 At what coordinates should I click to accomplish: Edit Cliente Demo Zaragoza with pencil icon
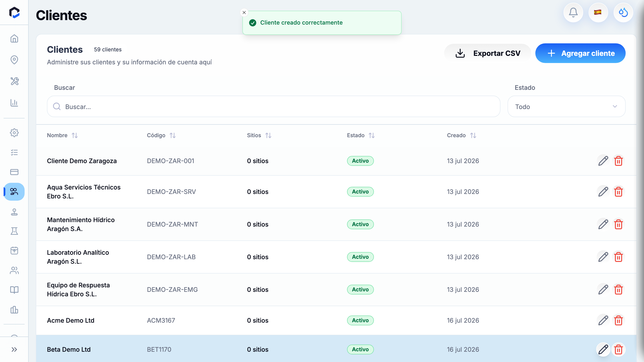tap(603, 161)
